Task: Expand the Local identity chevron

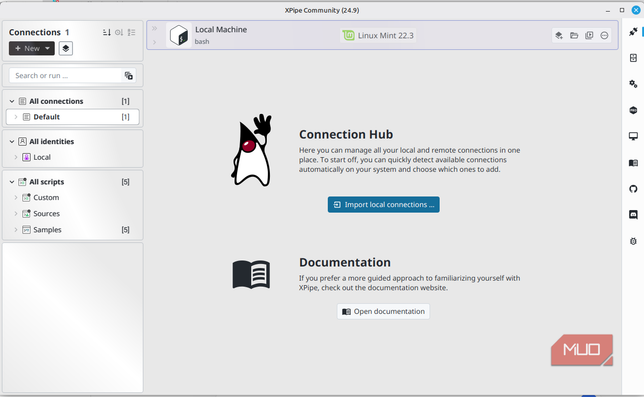Action: click(x=16, y=157)
